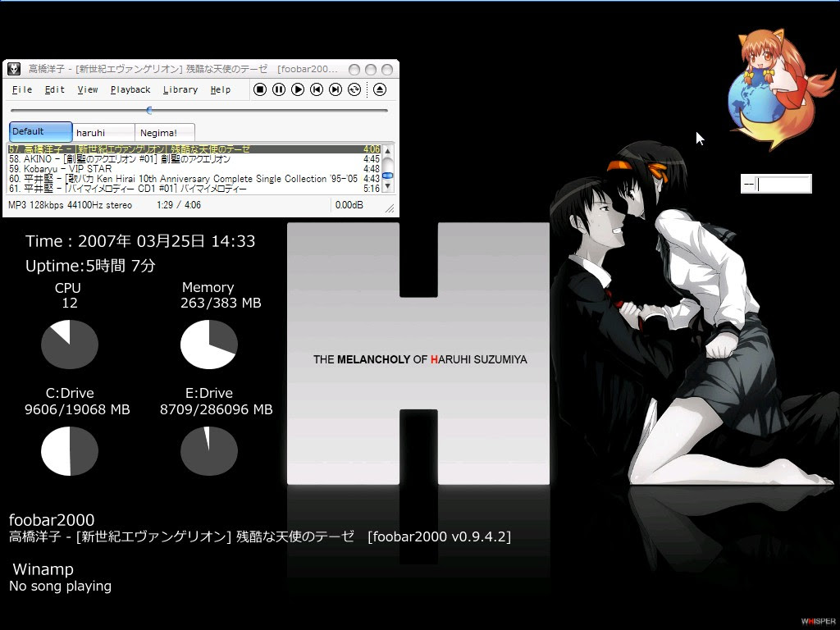Click the 9606/19068 MB C:Drive value
This screenshot has height=630, width=840.
[77, 410]
